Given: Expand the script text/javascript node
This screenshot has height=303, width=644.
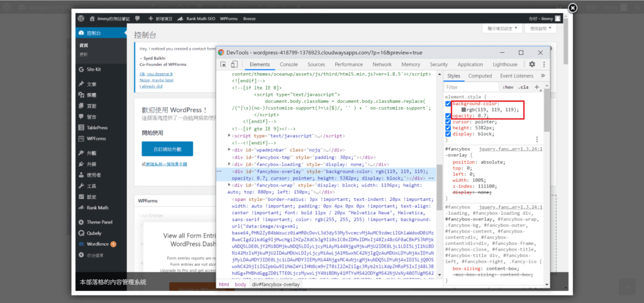Looking at the screenshot, I should (x=229, y=135).
